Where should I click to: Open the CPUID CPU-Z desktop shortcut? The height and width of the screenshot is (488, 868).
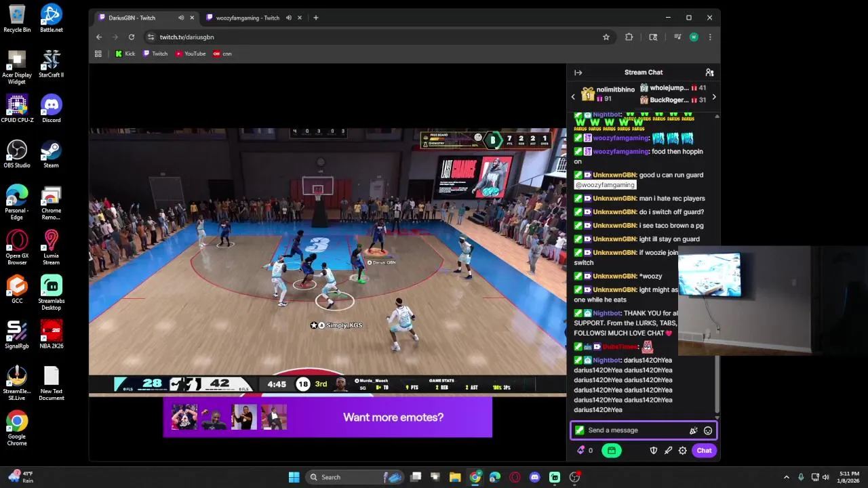(x=17, y=108)
